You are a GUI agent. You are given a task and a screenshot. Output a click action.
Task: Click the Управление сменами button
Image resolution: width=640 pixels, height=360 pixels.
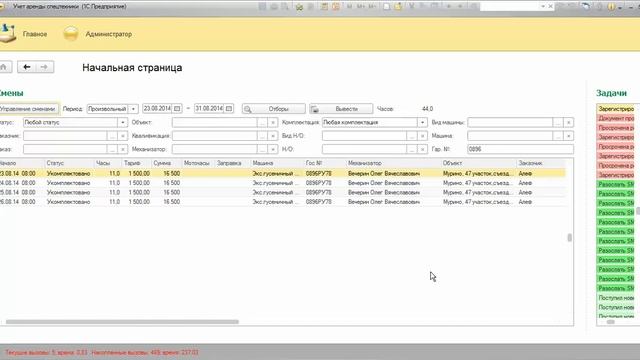(29, 109)
